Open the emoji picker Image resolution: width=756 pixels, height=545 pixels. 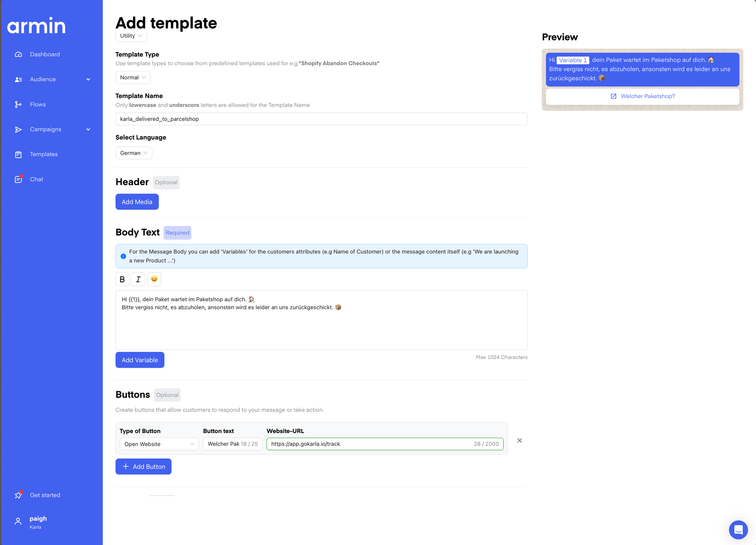coord(154,279)
